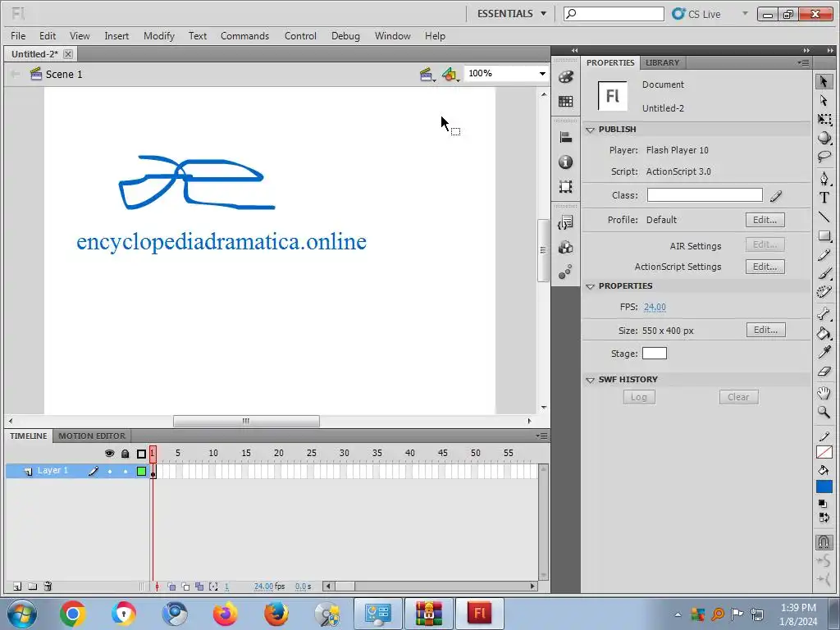Select the Line tool

coord(824,217)
